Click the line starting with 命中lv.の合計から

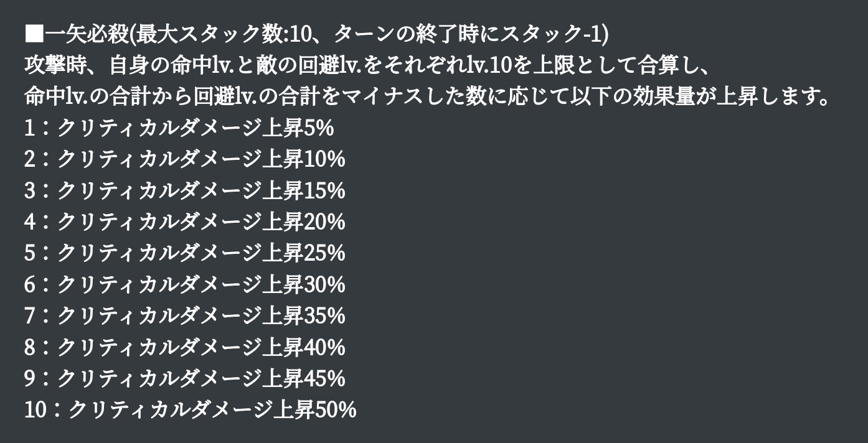pyautogui.click(x=427, y=96)
